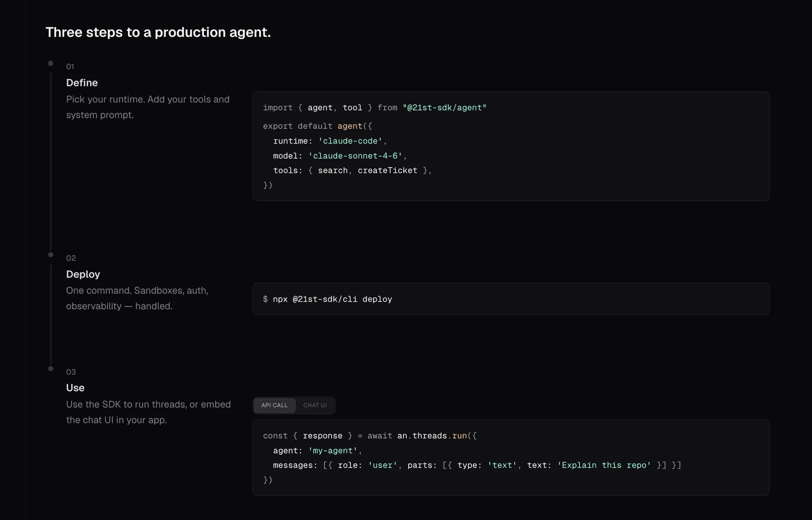Viewport: 812px width, 520px height.
Task: Open the Define step heading
Action: click(82, 83)
